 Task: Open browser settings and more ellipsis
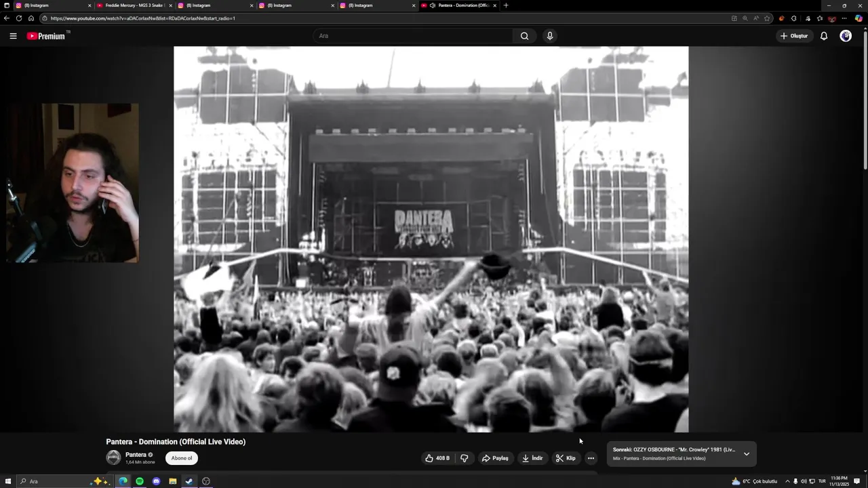point(844,18)
